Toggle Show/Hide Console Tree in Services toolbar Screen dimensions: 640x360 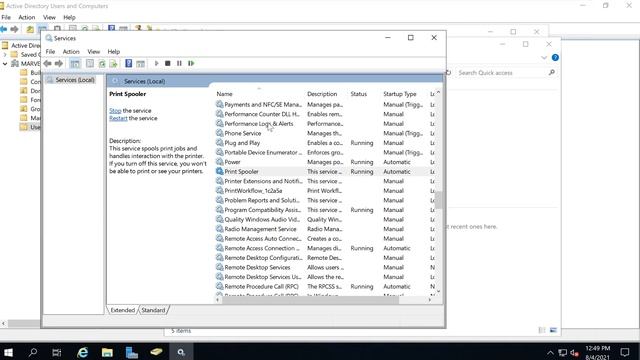[75, 63]
